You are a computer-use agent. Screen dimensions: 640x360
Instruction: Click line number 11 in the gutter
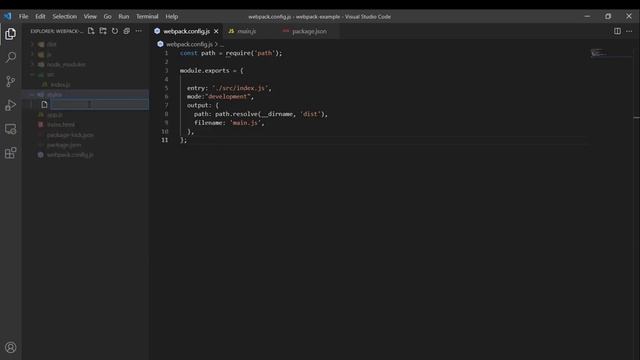164,140
